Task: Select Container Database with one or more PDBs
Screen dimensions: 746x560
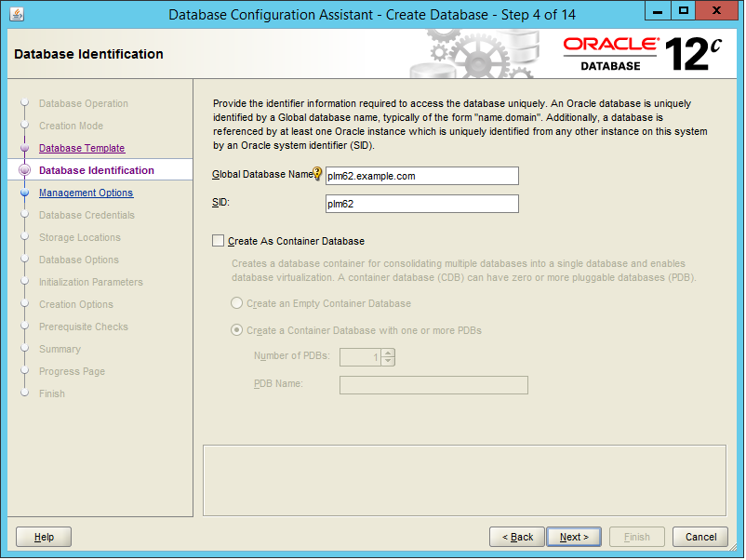Action: [236, 330]
